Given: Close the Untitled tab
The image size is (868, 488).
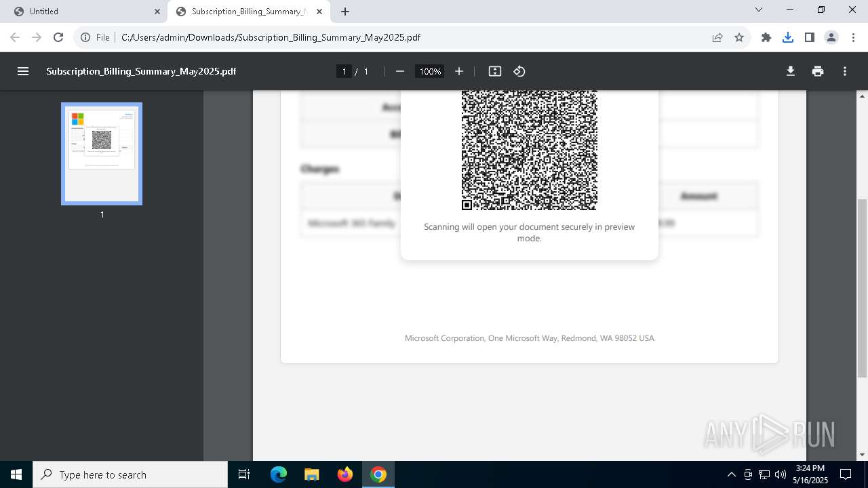Looking at the screenshot, I should [157, 12].
